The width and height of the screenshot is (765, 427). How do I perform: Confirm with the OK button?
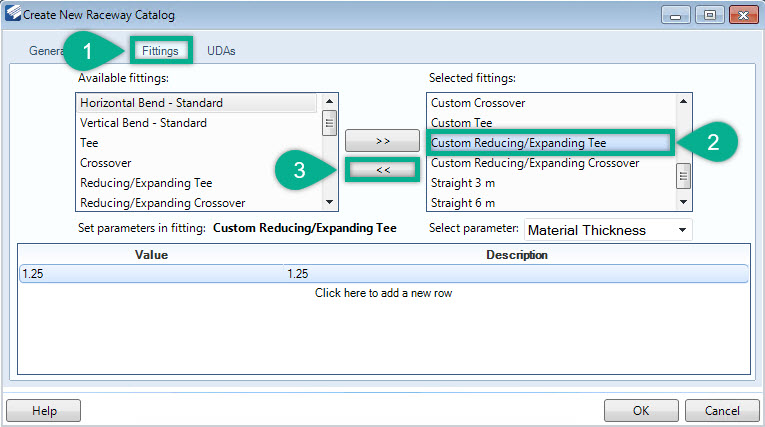click(x=641, y=410)
